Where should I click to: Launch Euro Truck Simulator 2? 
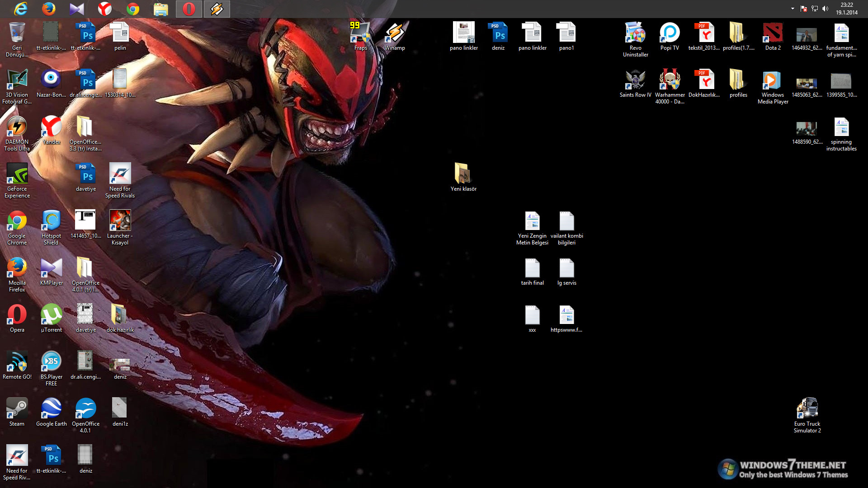click(x=807, y=416)
